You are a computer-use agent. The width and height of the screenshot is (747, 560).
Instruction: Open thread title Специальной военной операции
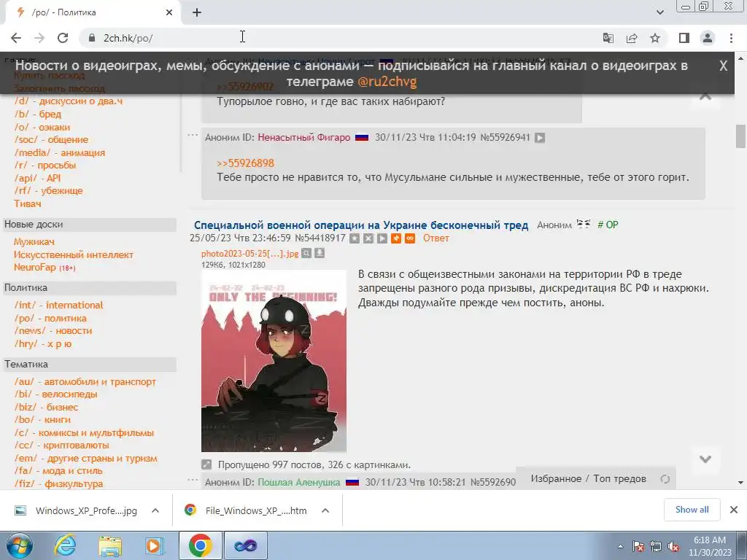coord(360,225)
